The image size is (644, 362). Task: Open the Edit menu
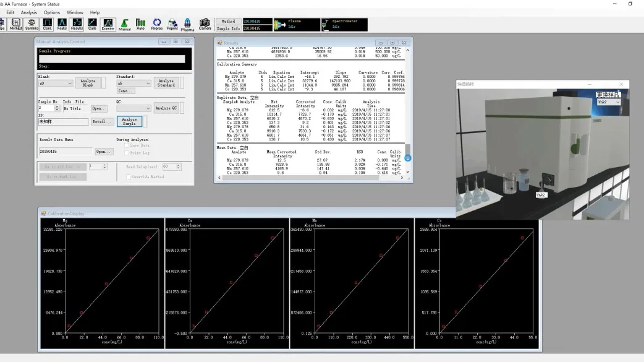pos(11,12)
